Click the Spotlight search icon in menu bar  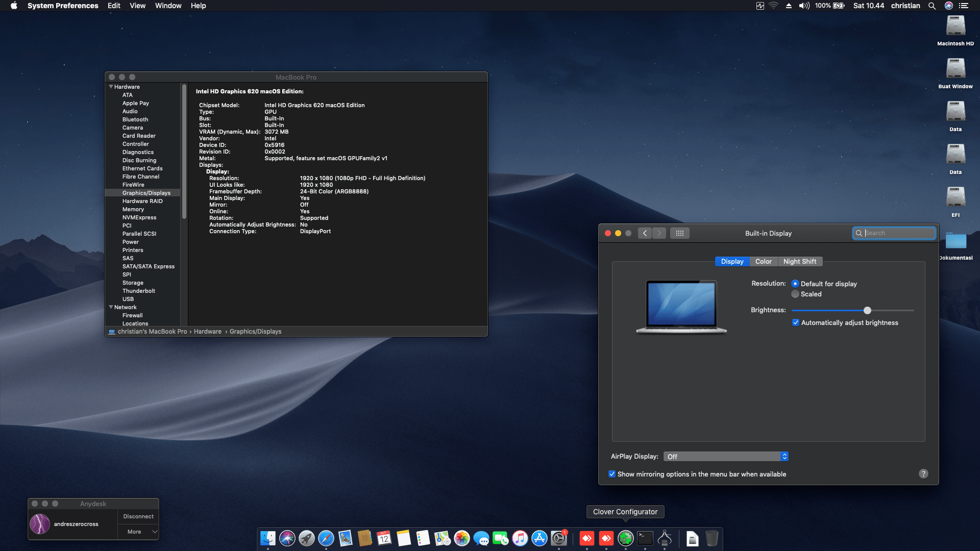click(932, 6)
